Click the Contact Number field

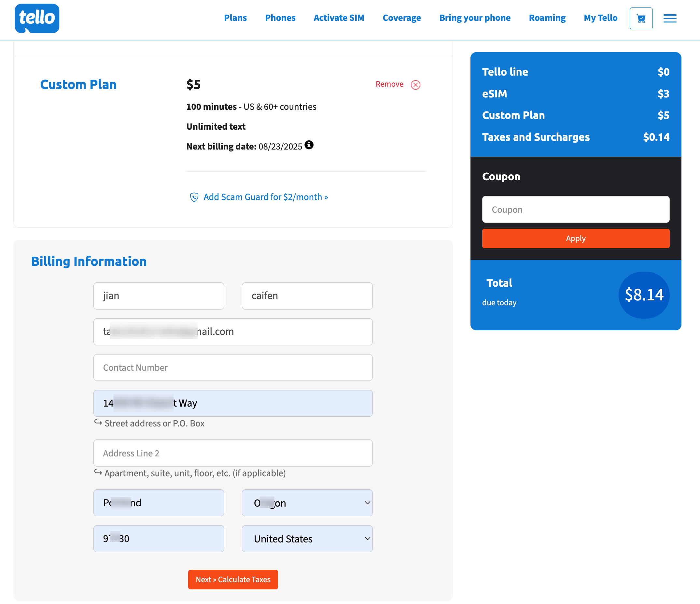pos(233,367)
